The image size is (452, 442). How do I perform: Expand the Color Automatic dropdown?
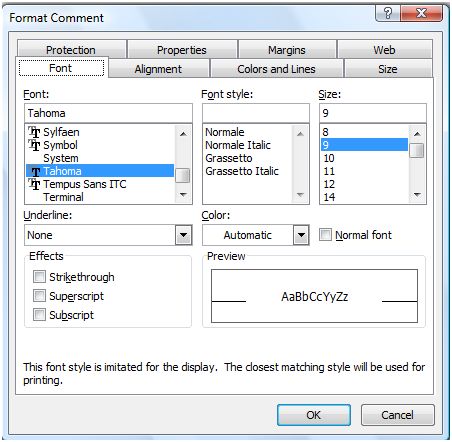[301, 235]
